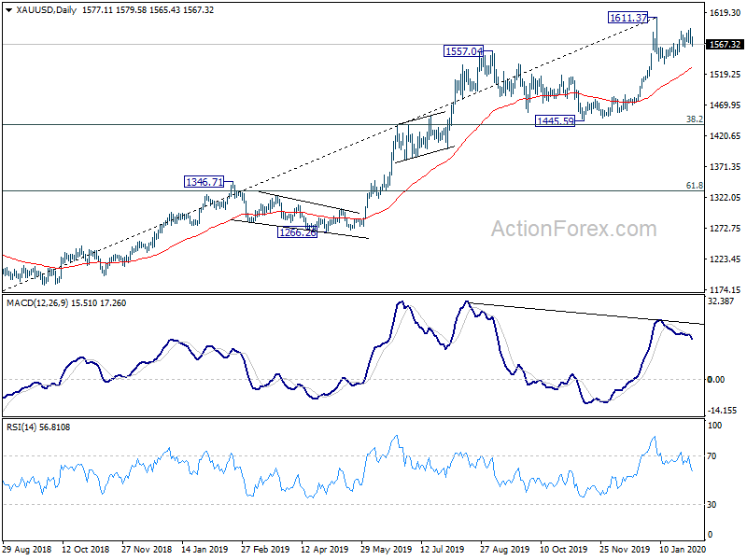
Task: Click the 12 Apr 2019 date label
Action: [324, 549]
